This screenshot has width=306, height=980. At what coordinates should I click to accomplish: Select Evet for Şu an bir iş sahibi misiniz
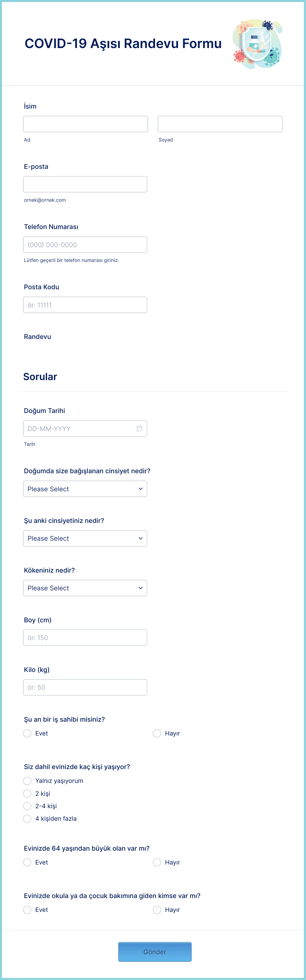coord(27,733)
